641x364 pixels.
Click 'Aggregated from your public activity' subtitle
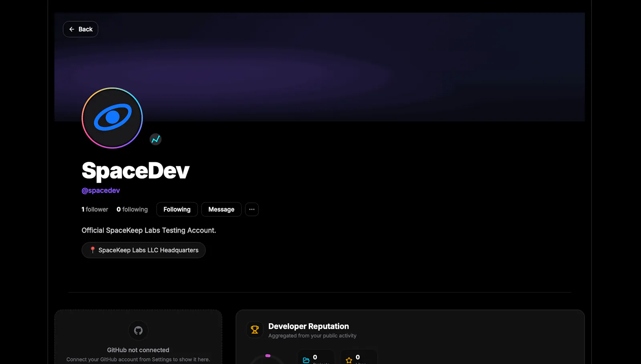312,336
